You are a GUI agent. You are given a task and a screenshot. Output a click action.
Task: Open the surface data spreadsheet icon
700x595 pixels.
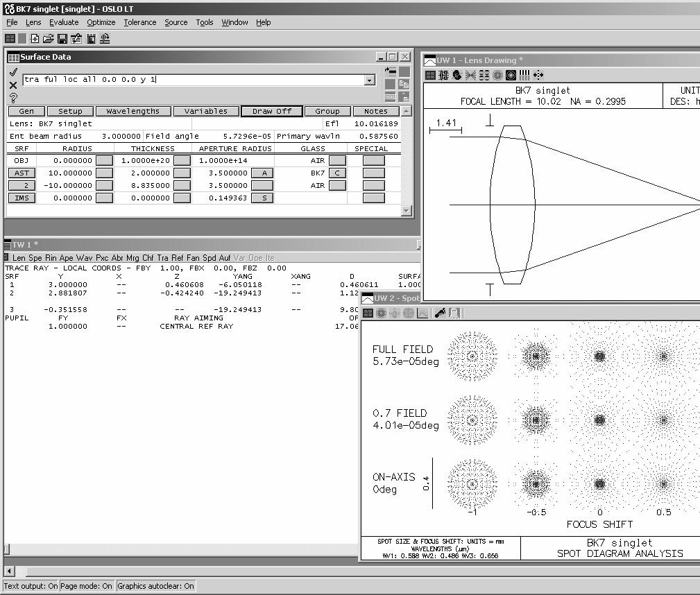click(76, 39)
